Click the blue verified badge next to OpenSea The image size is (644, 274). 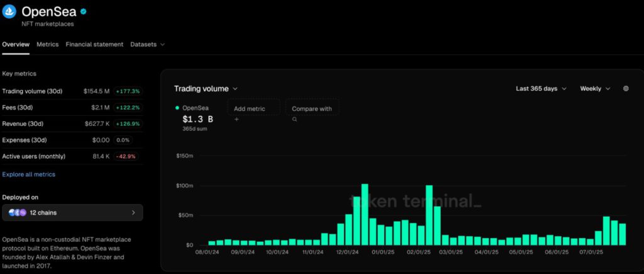(83, 11)
